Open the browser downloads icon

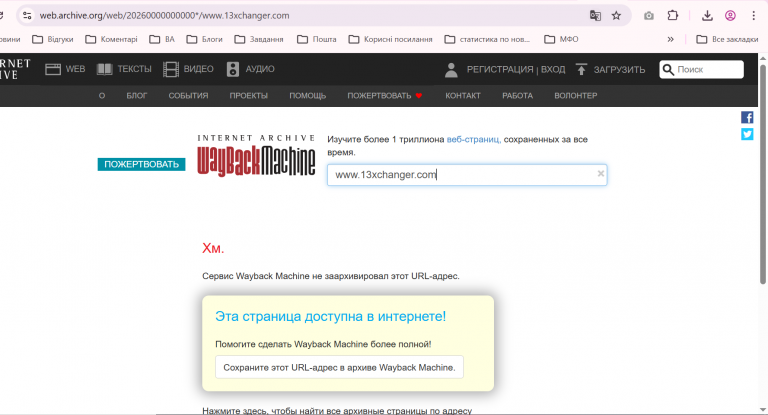coord(707,16)
